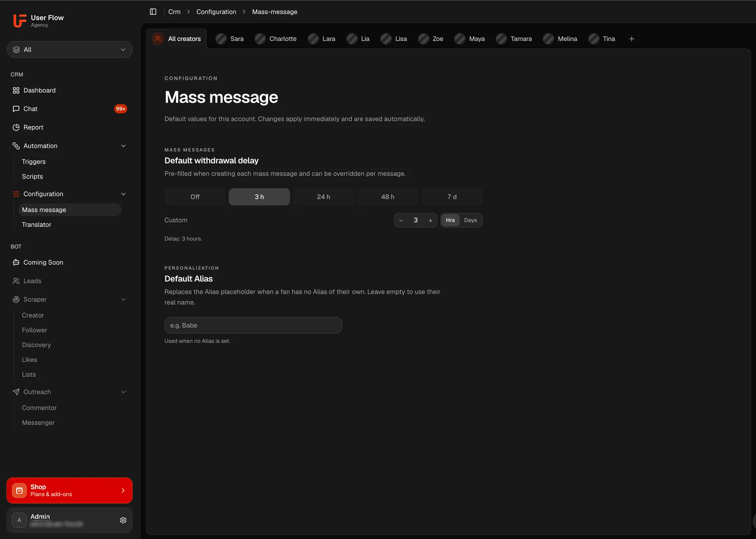The width and height of the screenshot is (756, 539).
Task: Open Shop plans arrow chevron
Action: 123,491
